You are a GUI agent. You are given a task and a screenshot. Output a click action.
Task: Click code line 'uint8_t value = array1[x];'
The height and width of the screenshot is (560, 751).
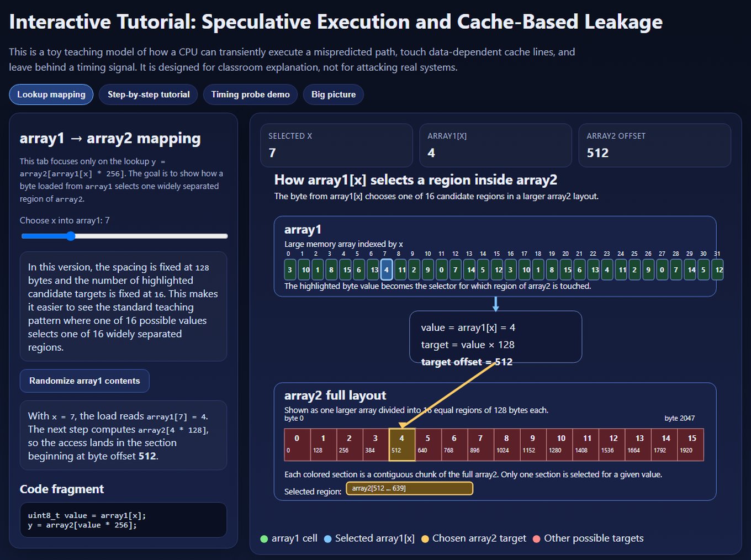pos(87,515)
